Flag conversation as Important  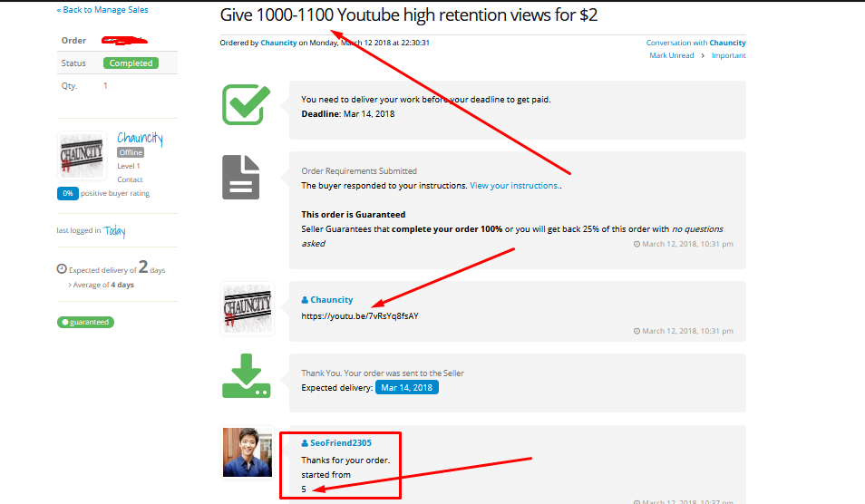click(x=728, y=55)
